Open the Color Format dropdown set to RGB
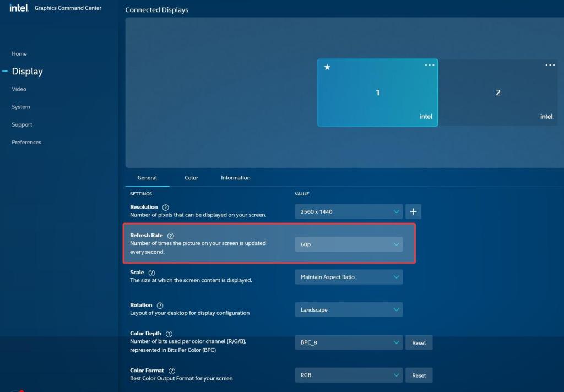This screenshot has width=564, height=392. (x=349, y=375)
